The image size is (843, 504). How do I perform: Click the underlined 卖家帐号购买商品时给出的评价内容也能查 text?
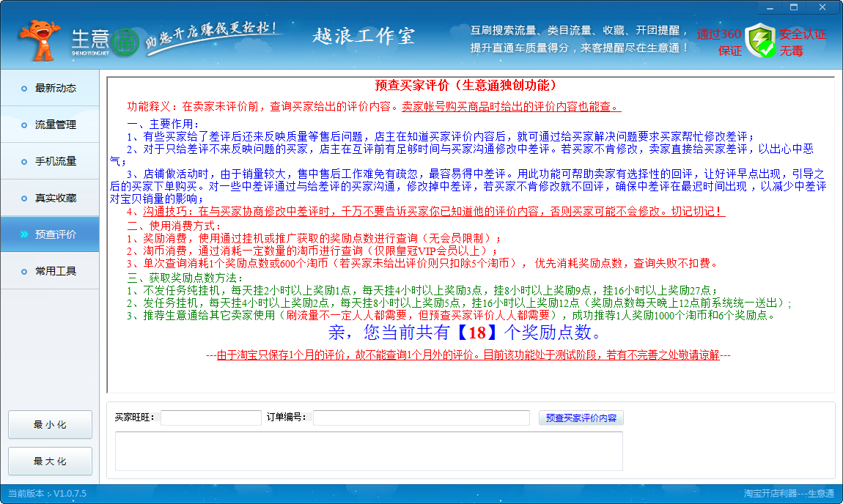point(511,106)
